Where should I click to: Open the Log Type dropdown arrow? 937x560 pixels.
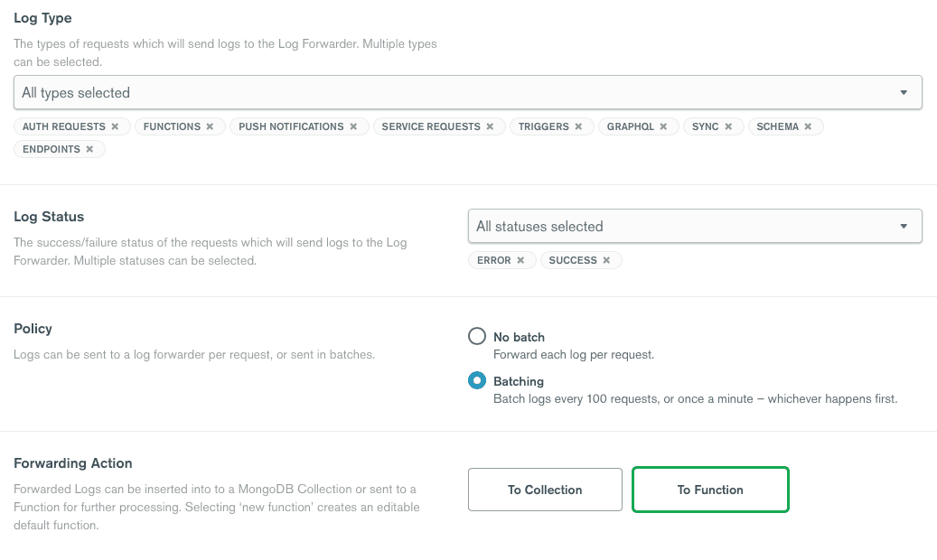[x=904, y=93]
